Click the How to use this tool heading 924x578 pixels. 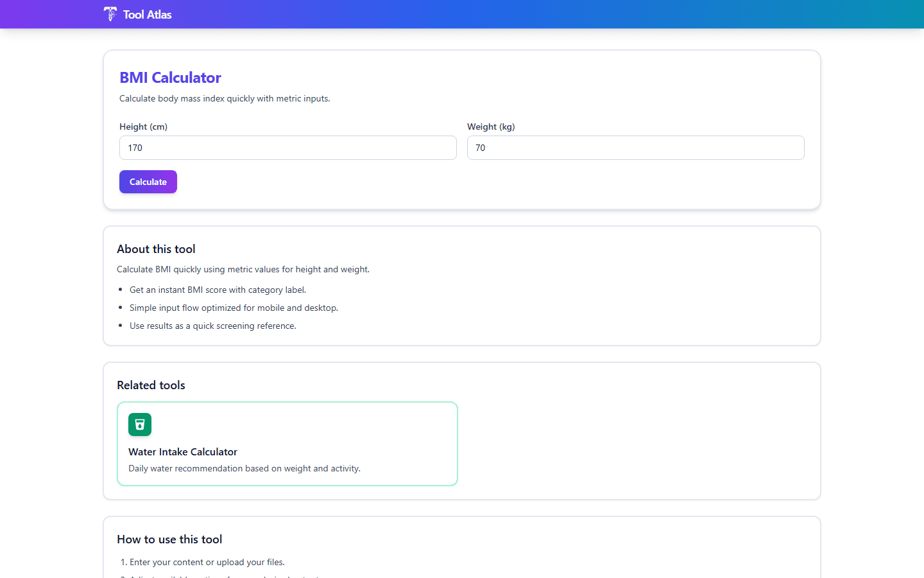click(x=169, y=539)
